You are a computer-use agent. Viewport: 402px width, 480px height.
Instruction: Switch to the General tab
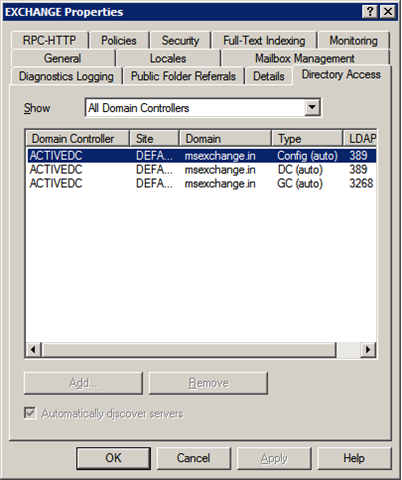point(63,58)
